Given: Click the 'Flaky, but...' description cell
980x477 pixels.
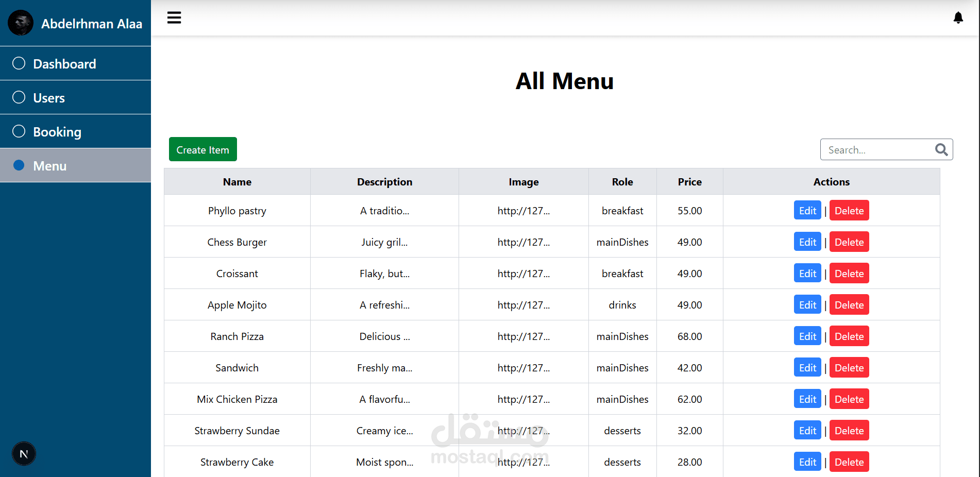Looking at the screenshot, I should (x=384, y=273).
